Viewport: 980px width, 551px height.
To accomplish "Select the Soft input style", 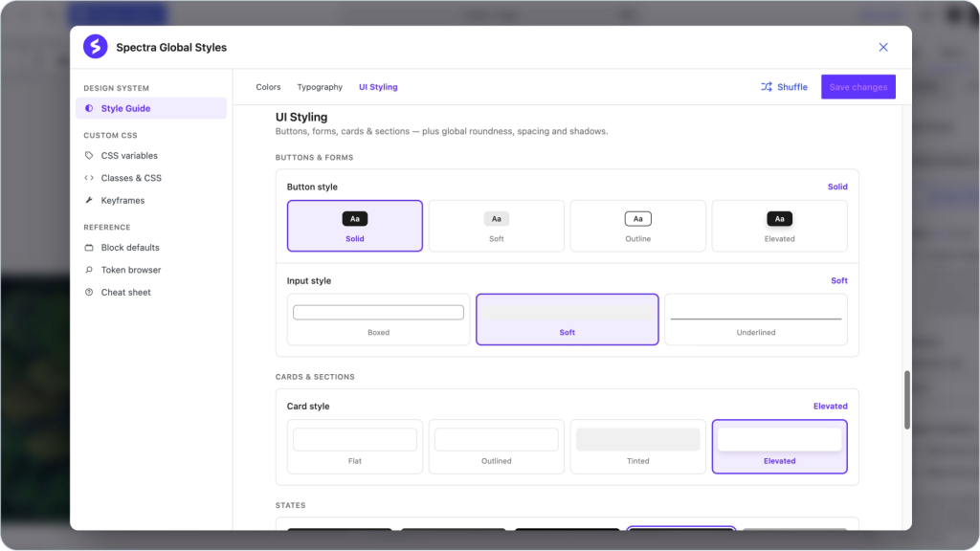I will tap(567, 320).
